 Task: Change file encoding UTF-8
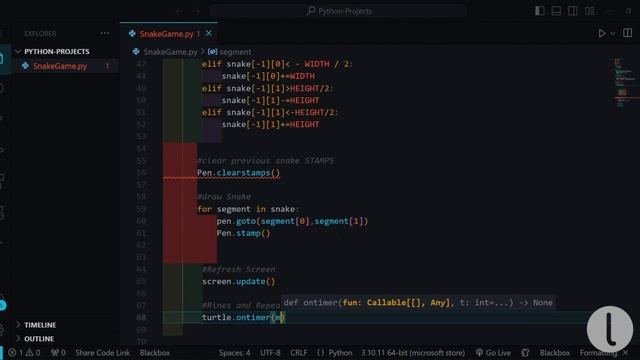pos(270,353)
